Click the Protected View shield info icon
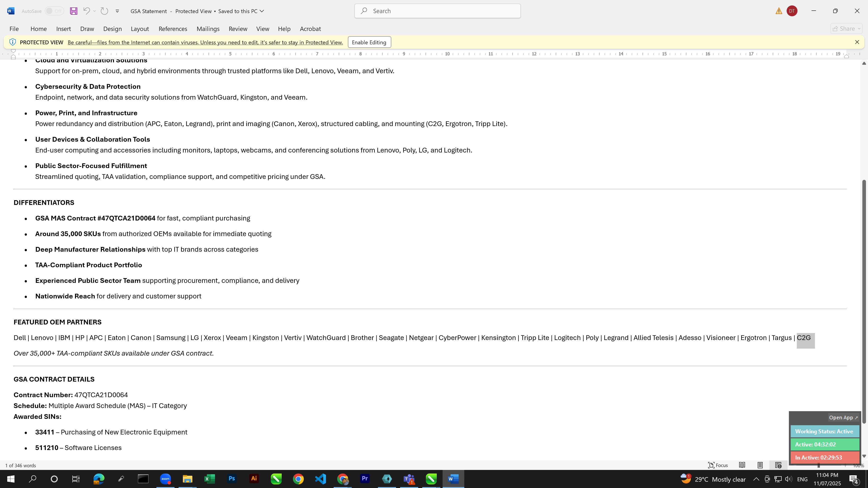This screenshot has width=868, height=488. pos(12,42)
